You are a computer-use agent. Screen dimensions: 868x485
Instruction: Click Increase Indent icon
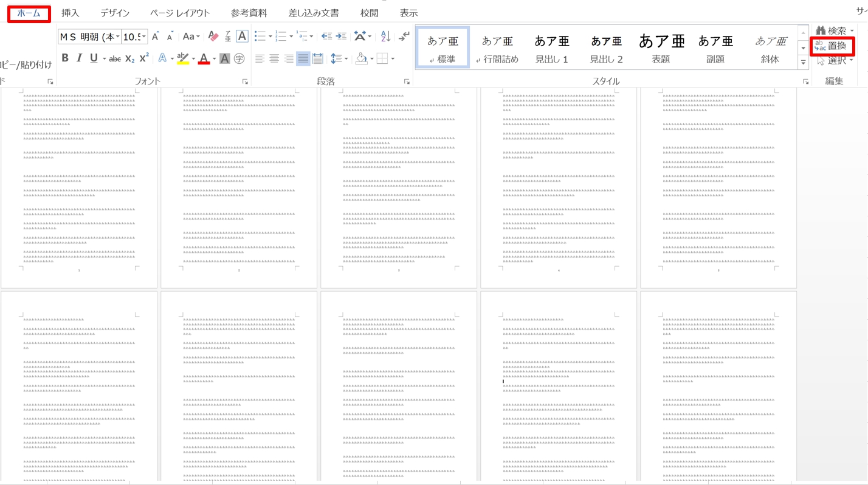[x=341, y=36]
